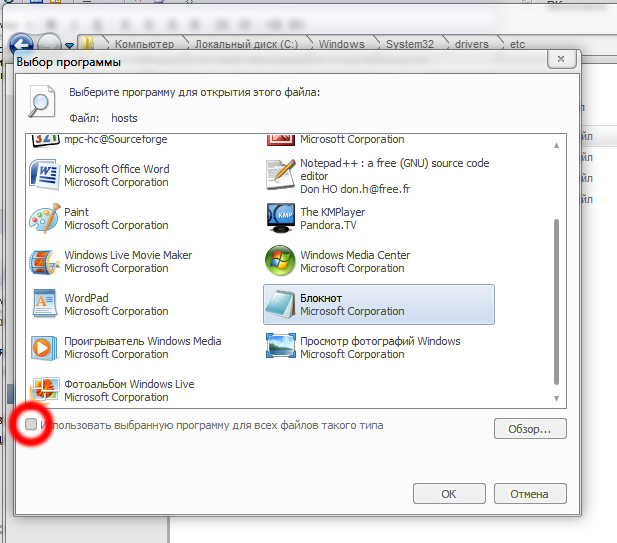Click the program list scrollbar down arrow
Screen dimensions: 617x543
557,397
